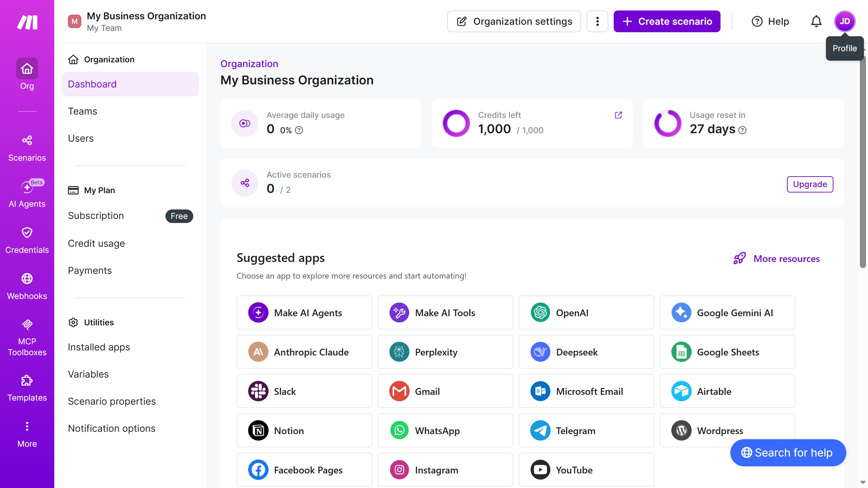Click the Search for help button
This screenshot has width=868, height=488.
tap(788, 453)
